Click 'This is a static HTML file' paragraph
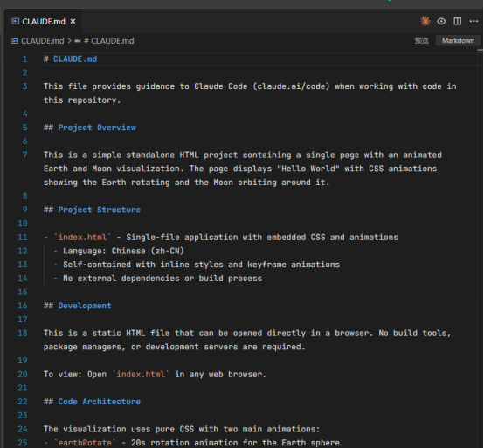This screenshot has height=448, width=484. click(247, 340)
